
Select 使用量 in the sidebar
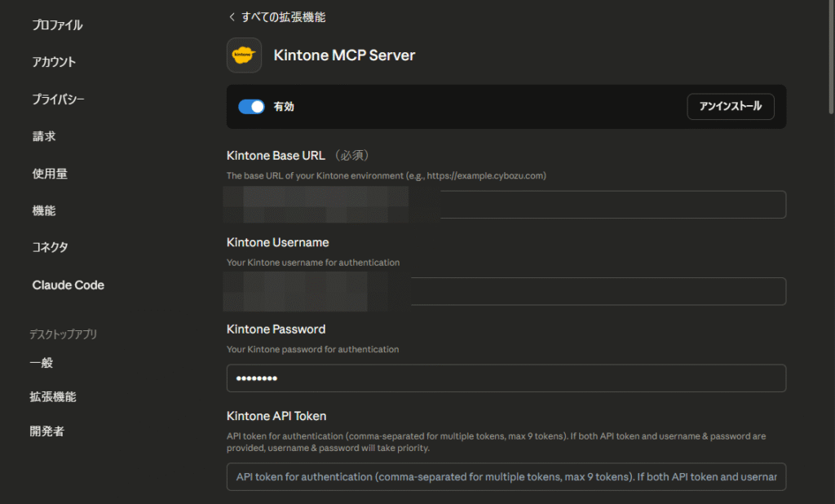click(x=50, y=174)
